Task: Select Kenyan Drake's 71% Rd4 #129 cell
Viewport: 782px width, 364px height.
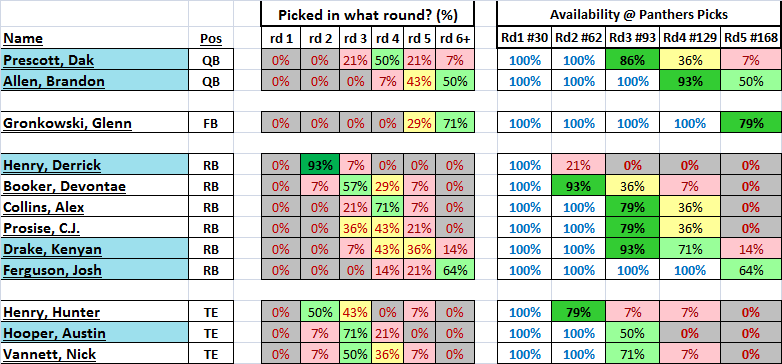Action: click(x=690, y=249)
